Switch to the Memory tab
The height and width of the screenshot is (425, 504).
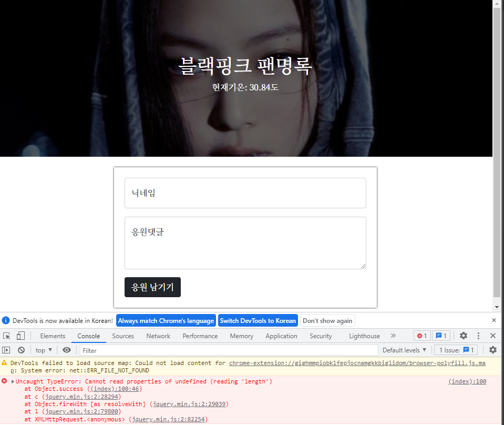(x=241, y=336)
